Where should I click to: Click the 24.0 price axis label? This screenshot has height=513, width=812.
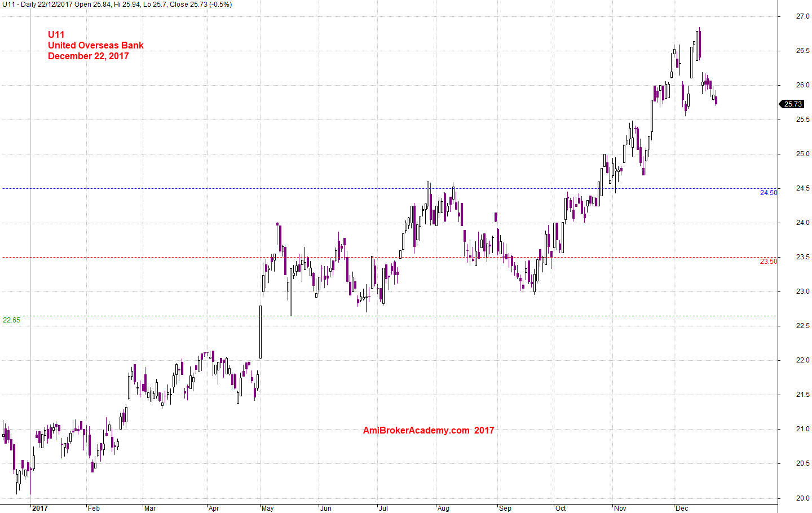pyautogui.click(x=802, y=223)
